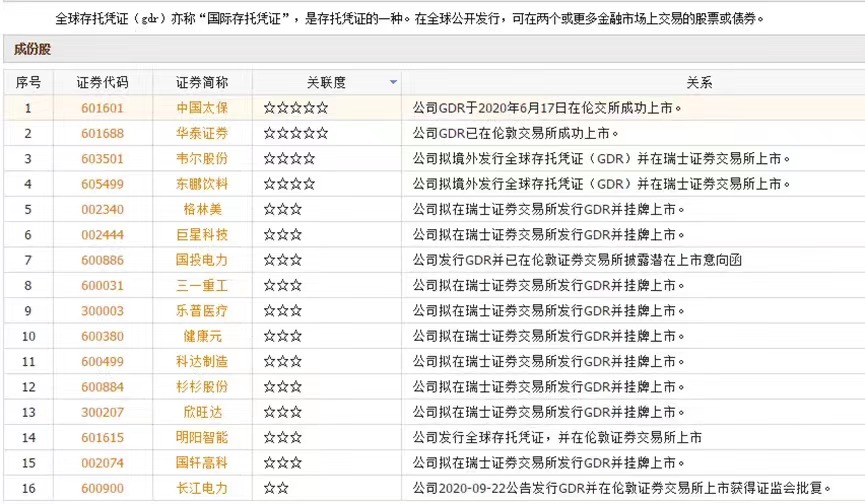Open stock code 600499
The height and width of the screenshot is (504, 865).
click(x=103, y=362)
